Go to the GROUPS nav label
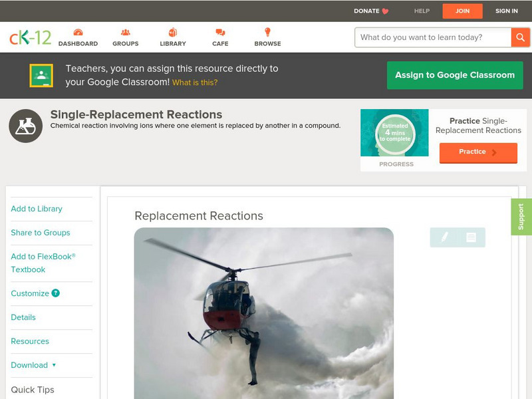The width and height of the screenshot is (532, 399). coord(126,44)
